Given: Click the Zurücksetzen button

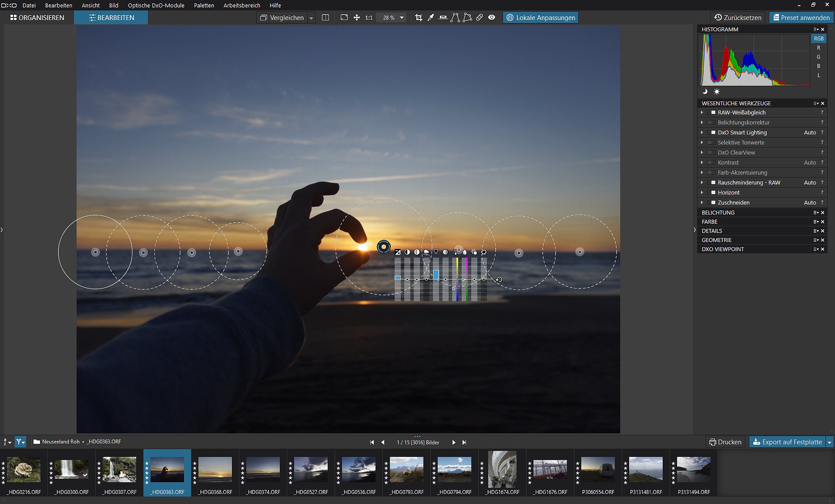Looking at the screenshot, I should [x=738, y=18].
